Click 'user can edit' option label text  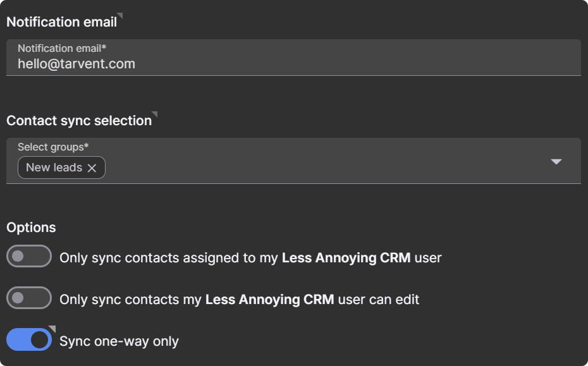click(x=378, y=300)
